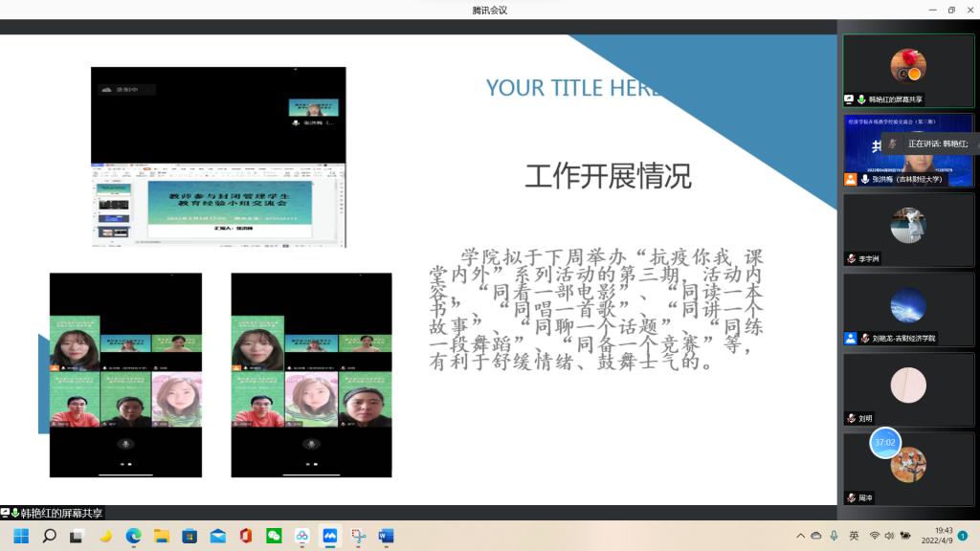The height and width of the screenshot is (551, 980).
Task: Open WeChat from the taskbar
Action: coord(274,536)
